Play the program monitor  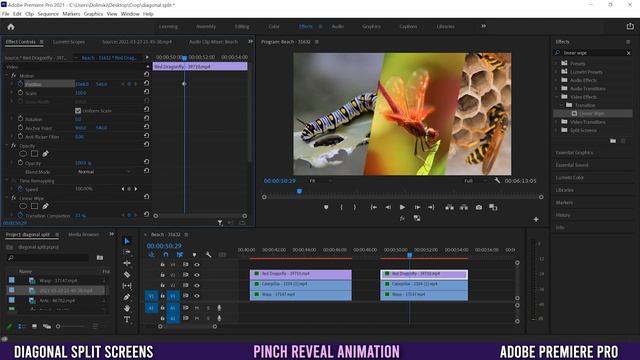click(402, 207)
